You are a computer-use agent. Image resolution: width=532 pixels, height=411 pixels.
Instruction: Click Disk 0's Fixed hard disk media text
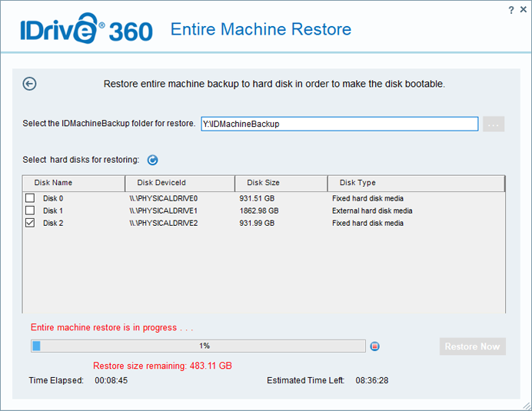[367, 198]
